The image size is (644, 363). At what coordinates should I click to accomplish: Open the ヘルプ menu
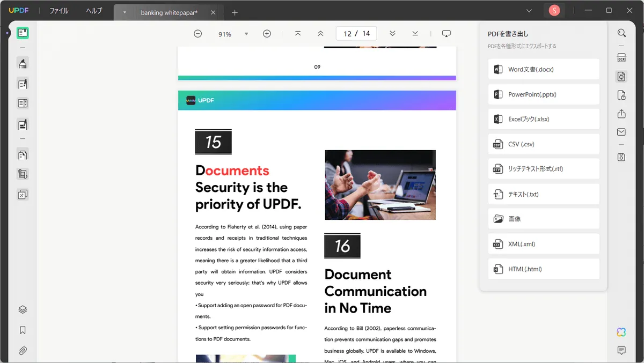click(94, 11)
